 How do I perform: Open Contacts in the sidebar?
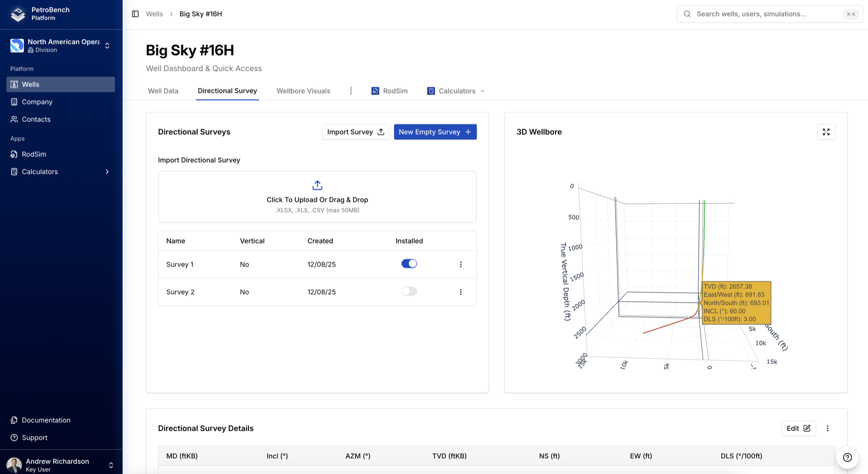61,119
